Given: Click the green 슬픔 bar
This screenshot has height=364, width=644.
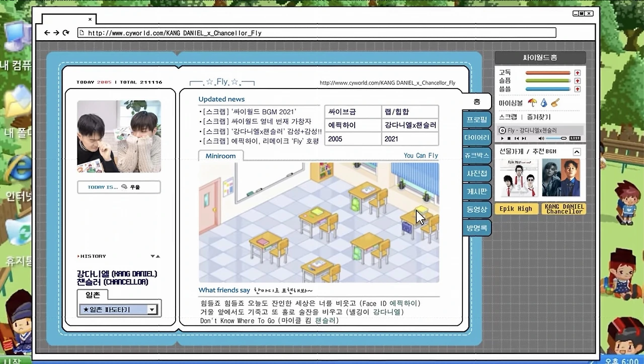Looking at the screenshot, I should (548, 81).
